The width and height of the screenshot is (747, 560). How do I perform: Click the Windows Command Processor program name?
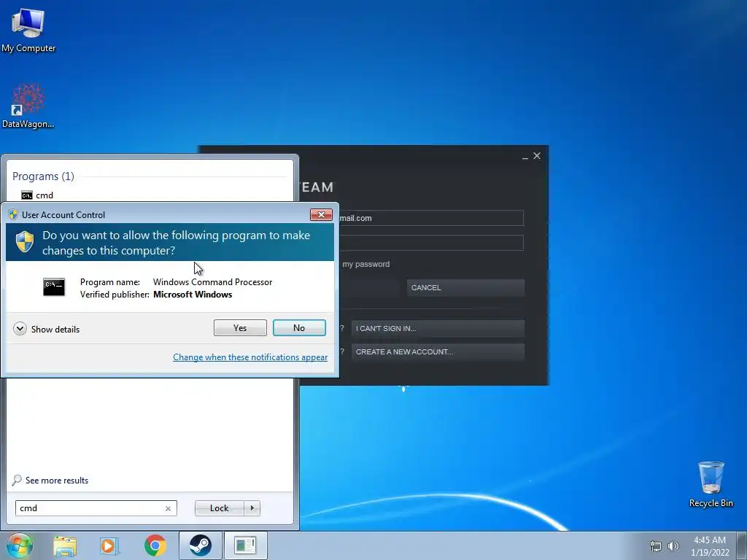[x=212, y=282]
